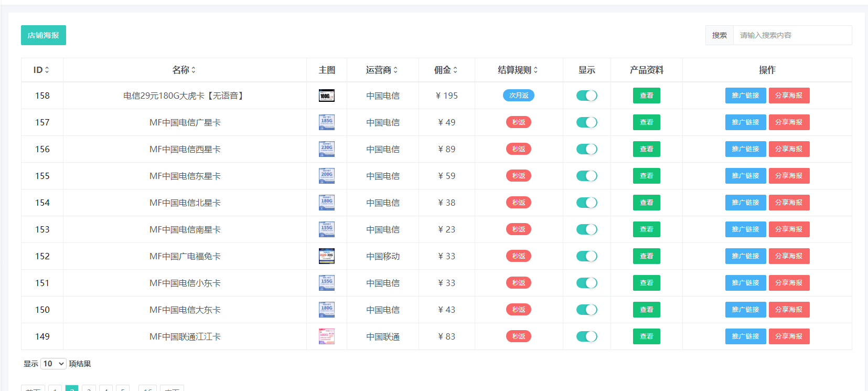Image resolution: width=868 pixels, height=391 pixels.
Task: Open main image of MF中国电信南星卡
Action: (x=327, y=229)
